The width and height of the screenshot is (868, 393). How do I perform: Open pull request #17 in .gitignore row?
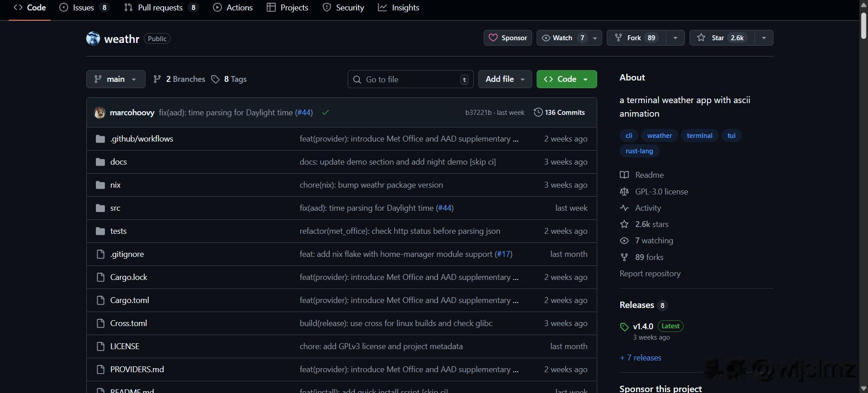pos(504,254)
